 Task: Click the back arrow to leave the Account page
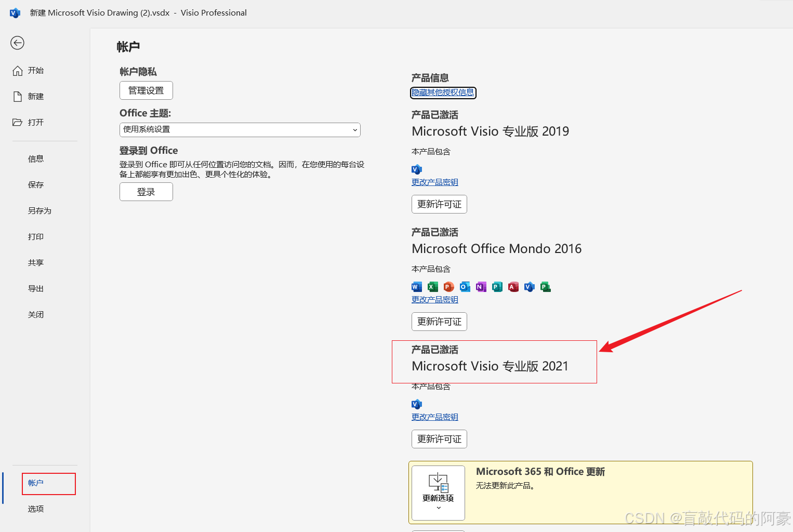coord(17,43)
